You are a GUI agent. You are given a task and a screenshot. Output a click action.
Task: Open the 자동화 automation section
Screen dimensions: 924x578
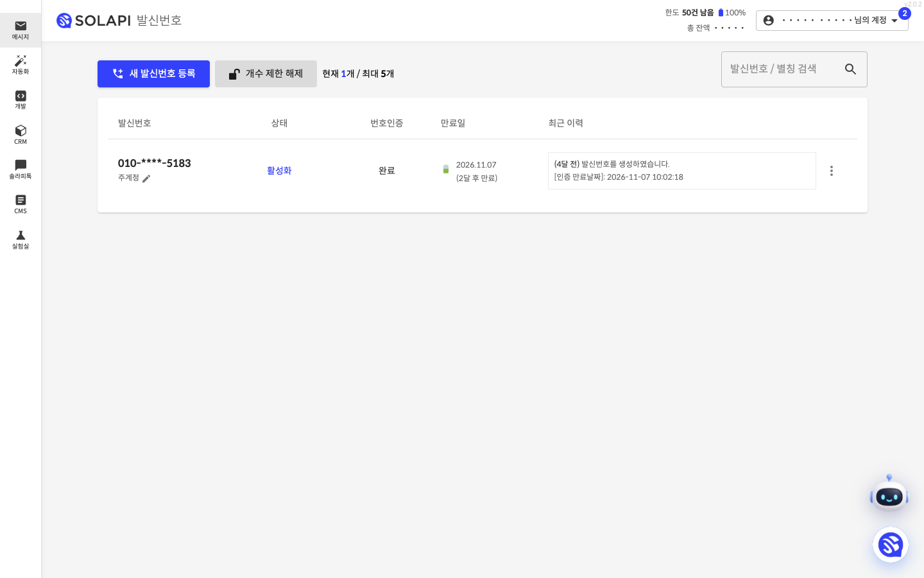(x=21, y=65)
